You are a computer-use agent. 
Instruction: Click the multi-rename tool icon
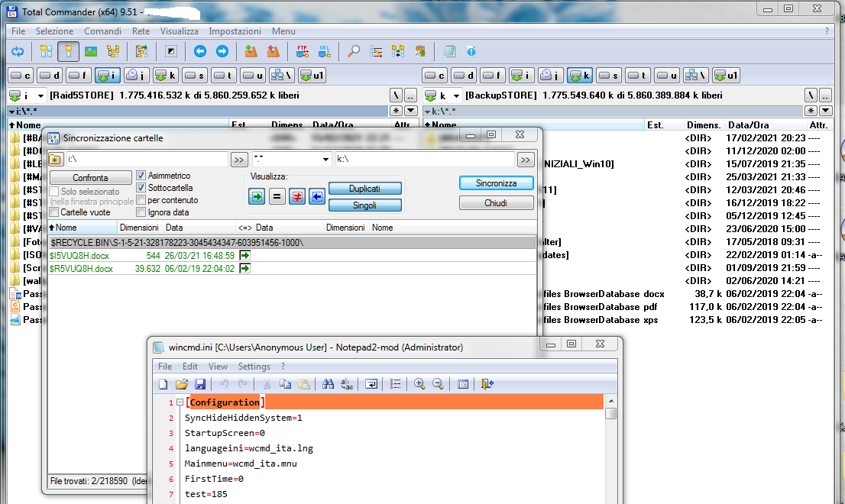pyautogui.click(x=376, y=52)
